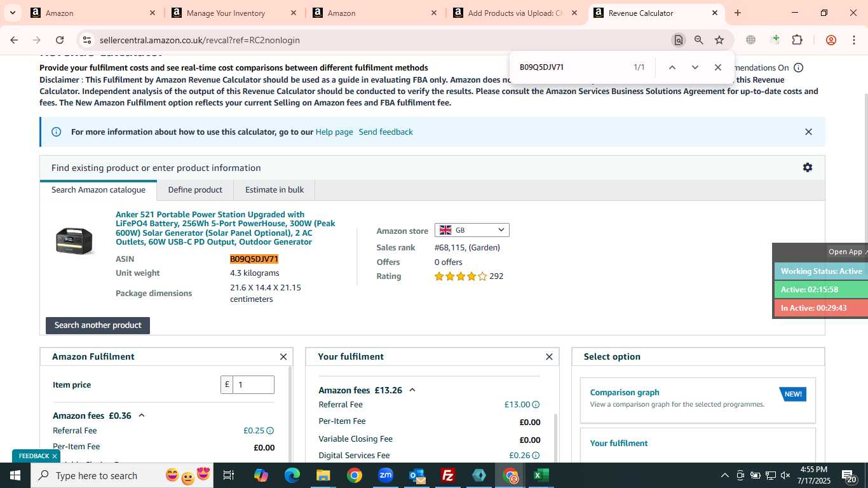
Task: Click the Anker power station product thumbnail
Action: point(74,241)
